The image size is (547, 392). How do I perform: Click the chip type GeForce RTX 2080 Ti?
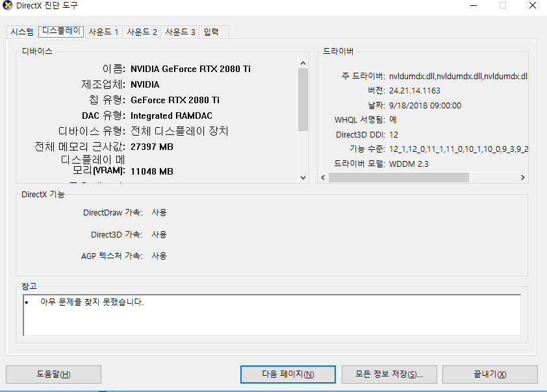click(175, 101)
